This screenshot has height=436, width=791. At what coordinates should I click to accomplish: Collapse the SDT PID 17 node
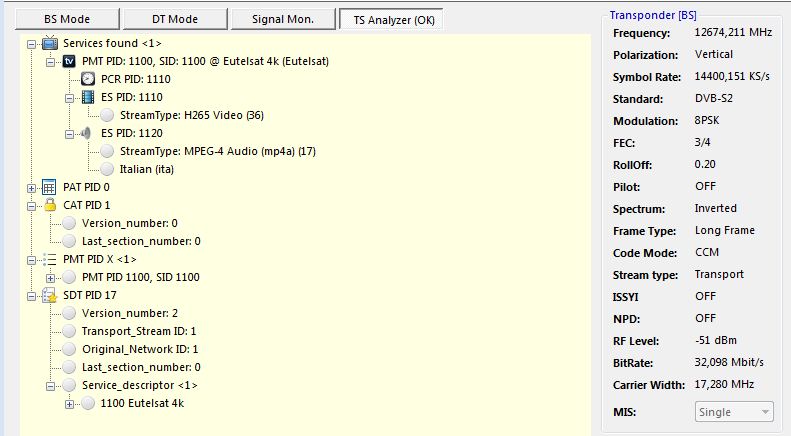pos(31,296)
